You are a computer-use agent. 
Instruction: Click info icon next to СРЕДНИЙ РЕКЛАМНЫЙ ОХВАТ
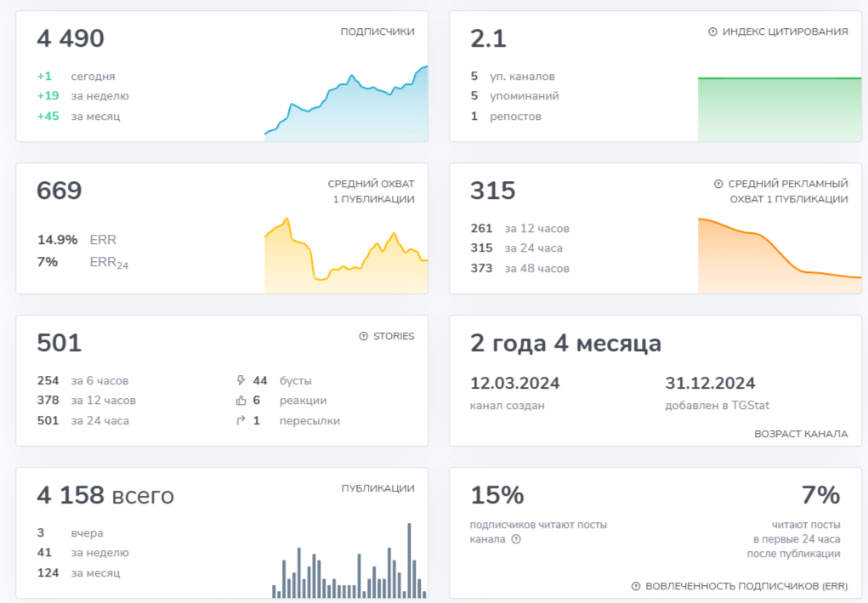(718, 184)
